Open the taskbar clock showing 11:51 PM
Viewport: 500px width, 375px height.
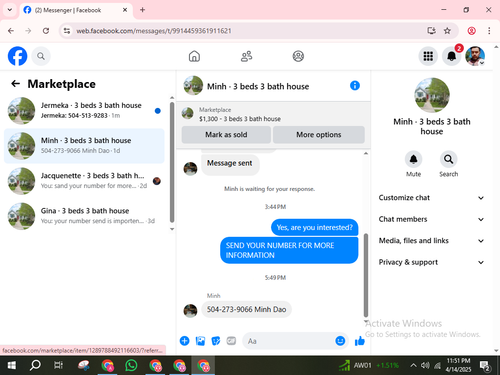[458, 365]
